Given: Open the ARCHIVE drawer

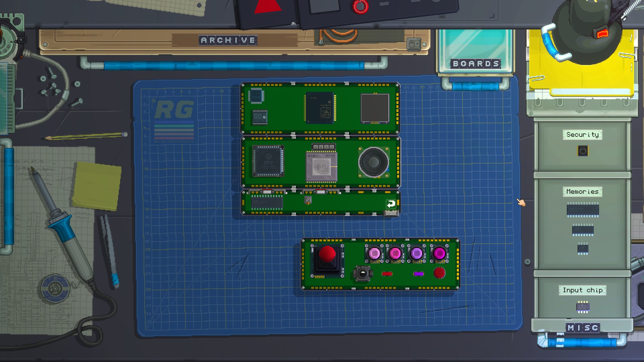Looking at the screenshot, I should tap(228, 40).
